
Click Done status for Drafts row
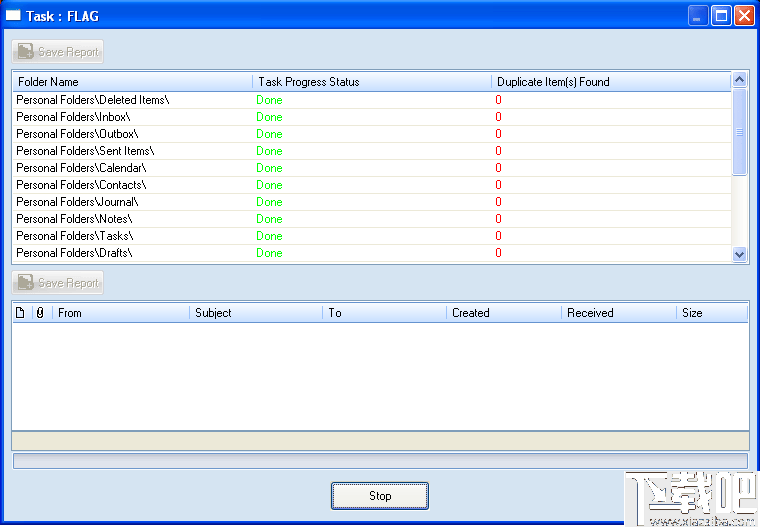click(x=269, y=253)
